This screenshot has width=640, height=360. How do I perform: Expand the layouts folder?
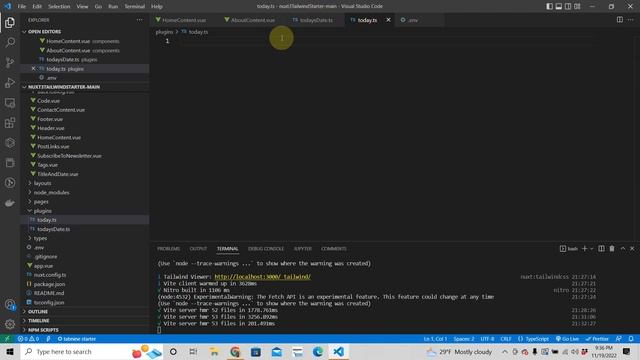[x=42, y=183]
